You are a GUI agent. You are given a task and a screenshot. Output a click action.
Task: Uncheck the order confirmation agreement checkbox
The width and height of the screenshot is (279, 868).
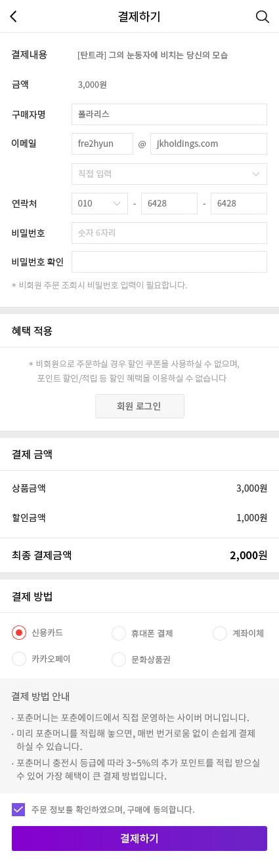tap(18, 810)
